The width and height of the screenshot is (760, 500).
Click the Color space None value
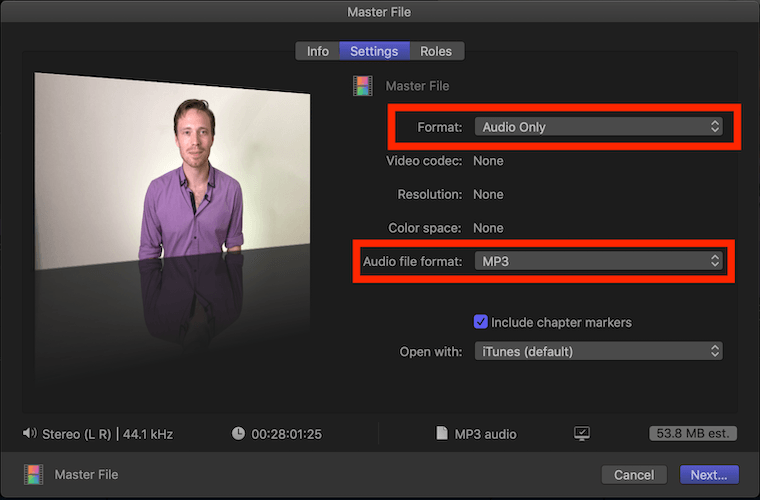tap(488, 228)
